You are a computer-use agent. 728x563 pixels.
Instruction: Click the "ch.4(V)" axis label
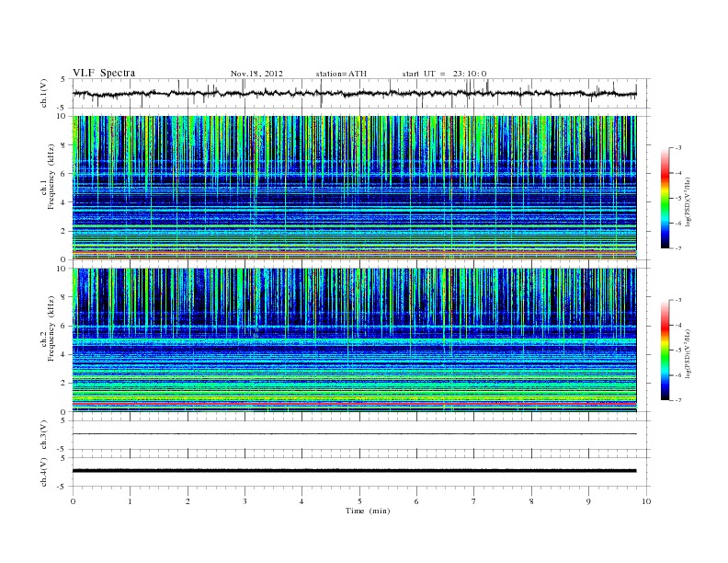(x=44, y=472)
